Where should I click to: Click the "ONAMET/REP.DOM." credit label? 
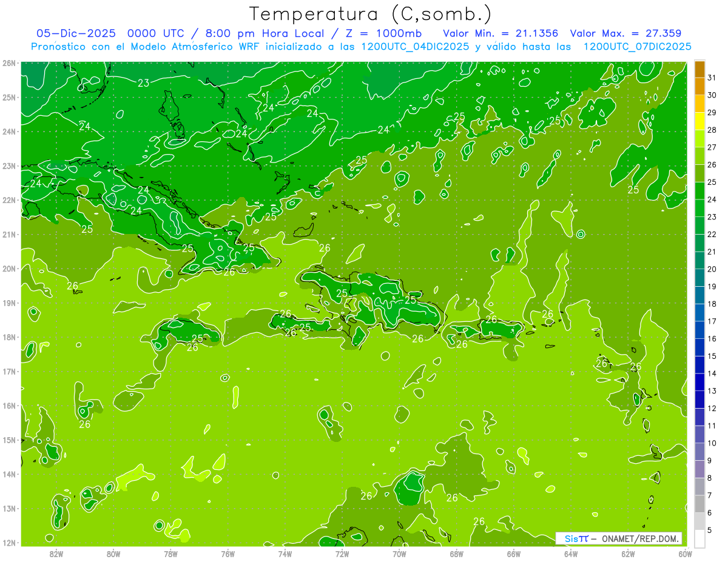tap(641, 538)
